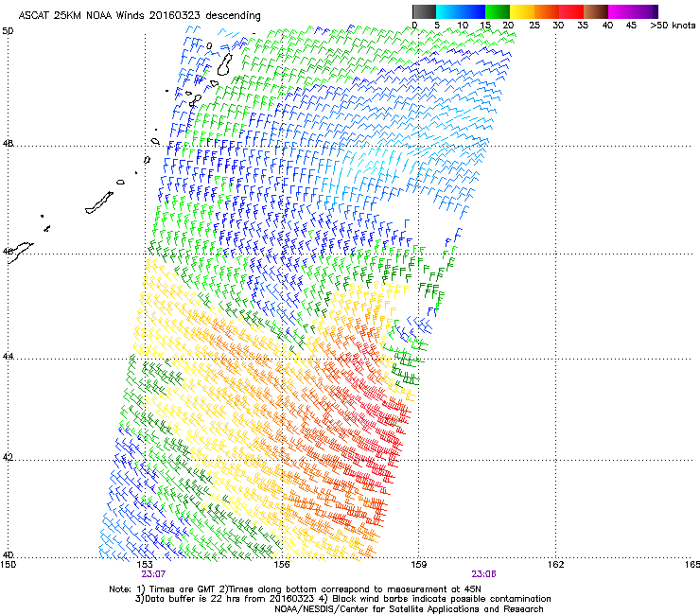700x615 pixels.
Task: Click the latitude label '44'
Action: 8,357
